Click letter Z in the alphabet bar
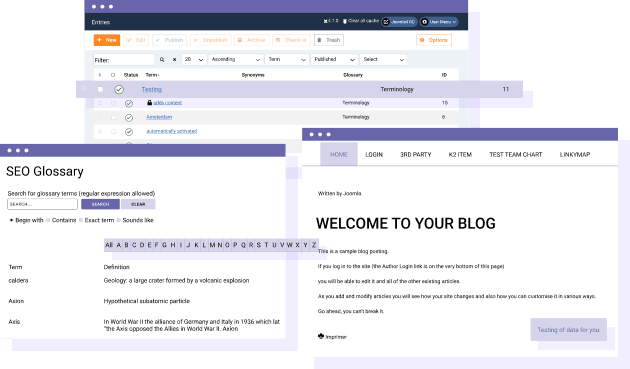Image resolution: width=630 pixels, height=369 pixels. 314,245
